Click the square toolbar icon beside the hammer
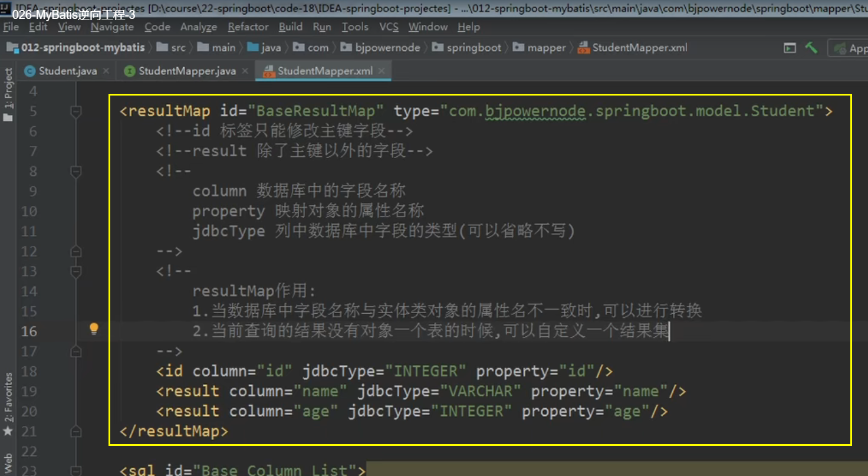Image resolution: width=868 pixels, height=476 pixels. pyautogui.click(x=790, y=48)
